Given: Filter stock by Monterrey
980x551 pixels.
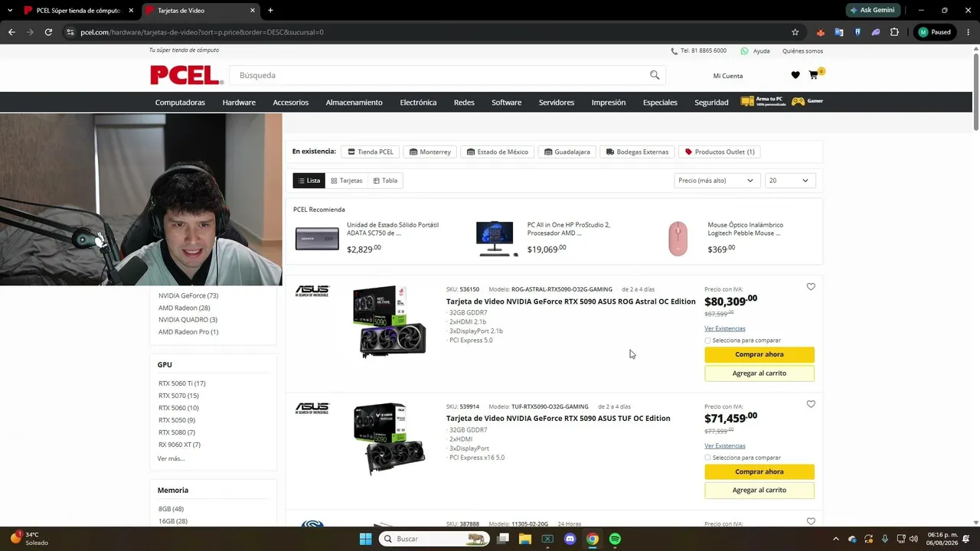Looking at the screenshot, I should (x=430, y=152).
